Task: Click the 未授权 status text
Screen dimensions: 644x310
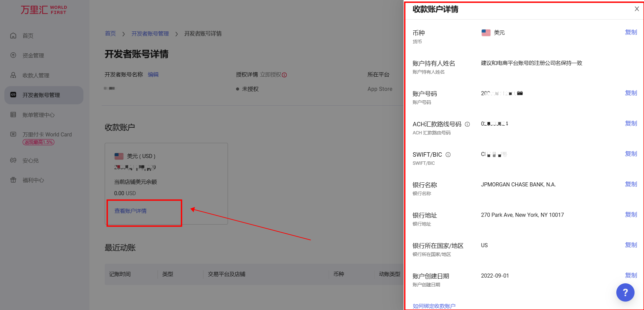Action: [x=250, y=89]
